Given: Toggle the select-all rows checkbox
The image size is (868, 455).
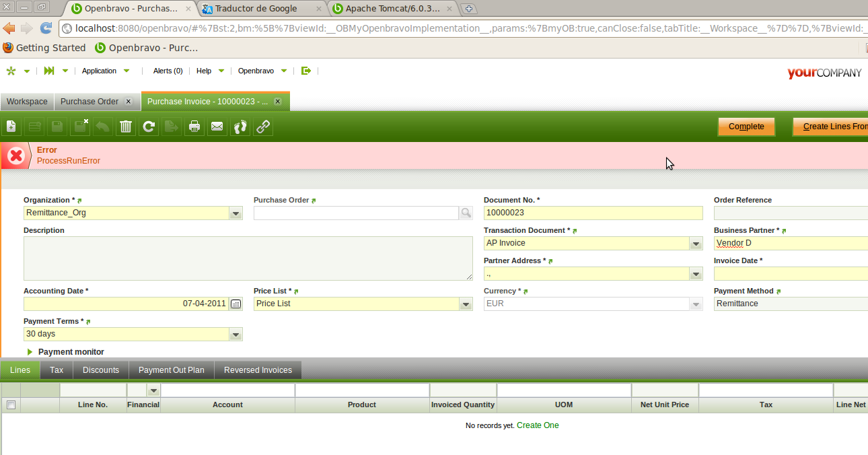Looking at the screenshot, I should click(x=11, y=405).
